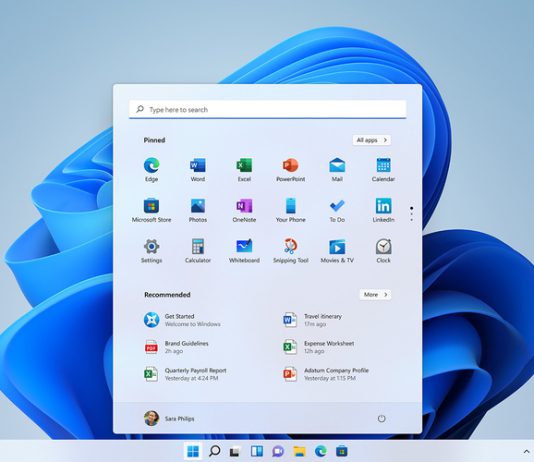The image size is (534, 462).
Task: Open the Whiteboard app
Action: click(x=244, y=251)
